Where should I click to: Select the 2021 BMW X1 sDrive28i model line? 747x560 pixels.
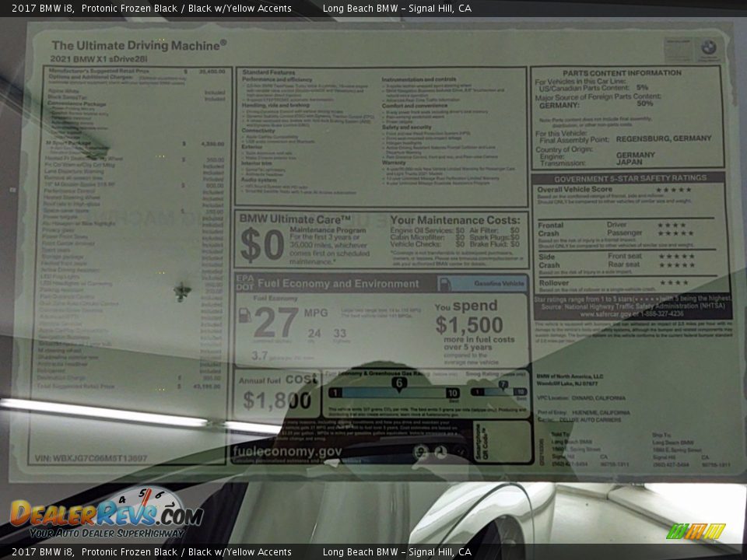[99, 60]
